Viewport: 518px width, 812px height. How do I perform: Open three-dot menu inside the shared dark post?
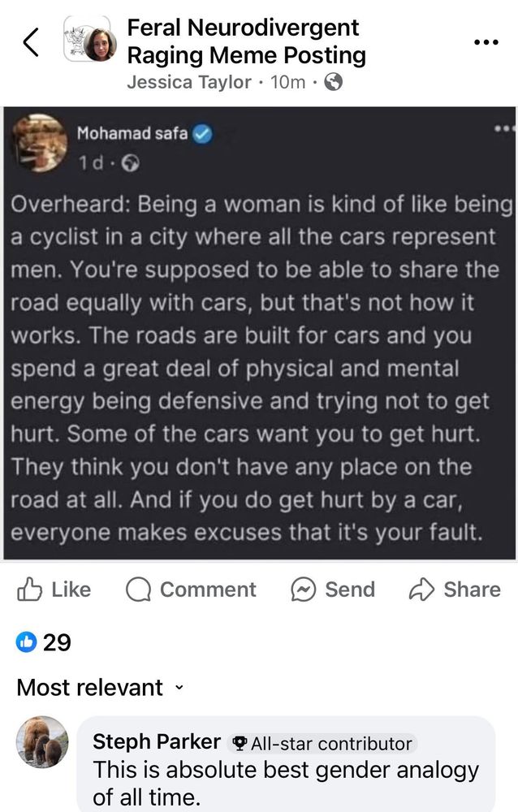coord(504,128)
